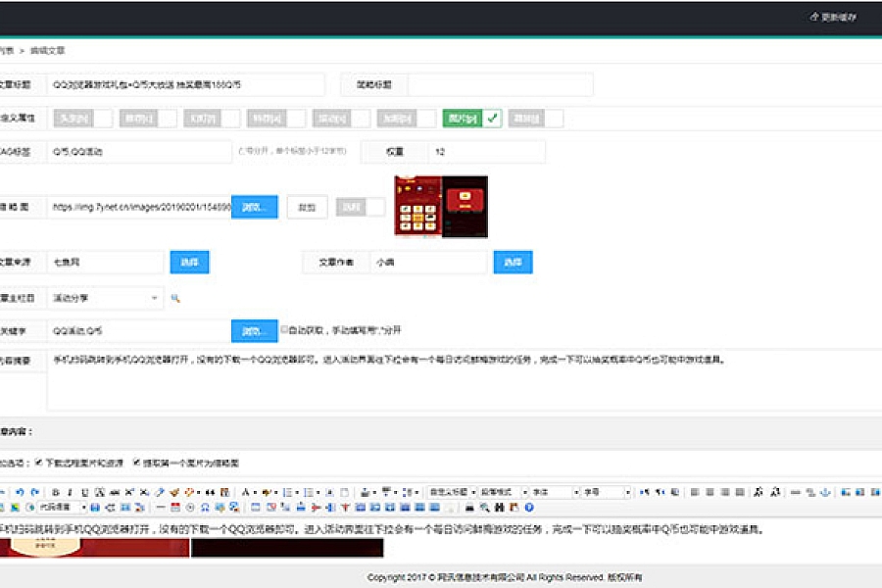Insert special character with the omega icon
Screen dimensions: 882x588
205,508
